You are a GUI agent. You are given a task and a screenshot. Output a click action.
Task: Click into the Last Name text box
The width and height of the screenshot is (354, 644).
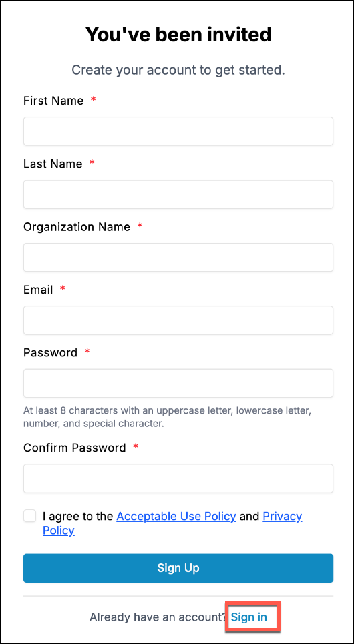[x=178, y=194]
